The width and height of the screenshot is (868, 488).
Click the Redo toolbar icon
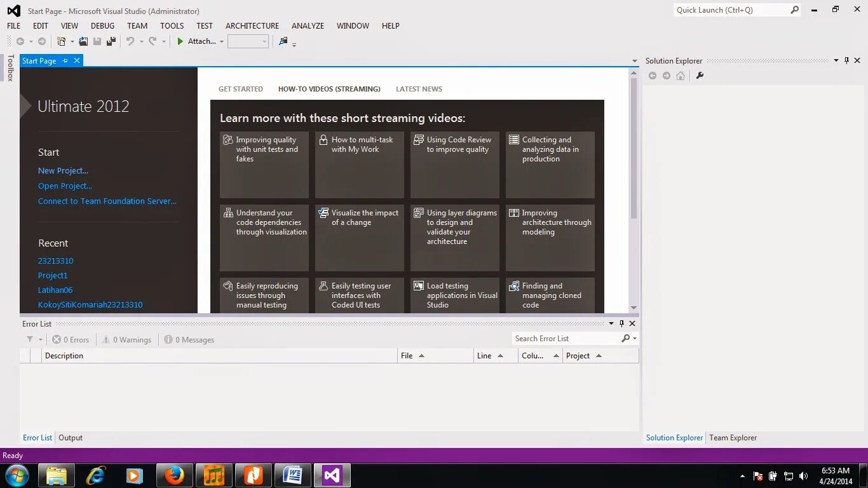point(153,41)
